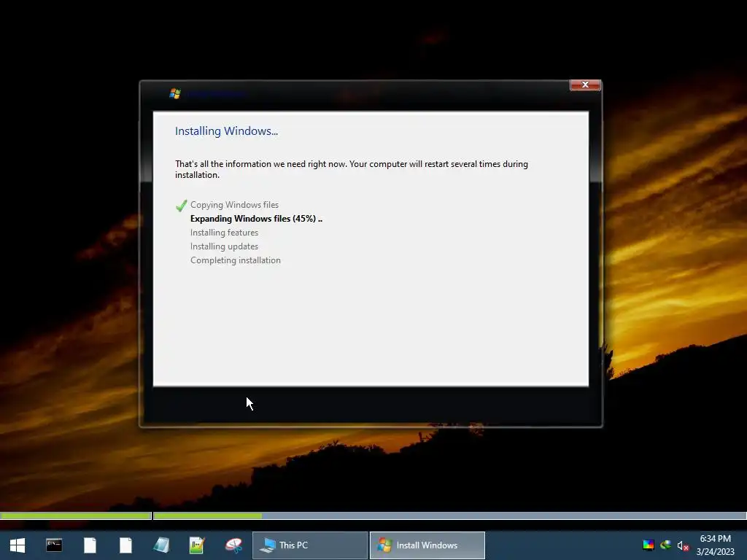Select 'Expanding Windows files (45%)' text
The width and height of the screenshot is (747, 560).
(256, 219)
